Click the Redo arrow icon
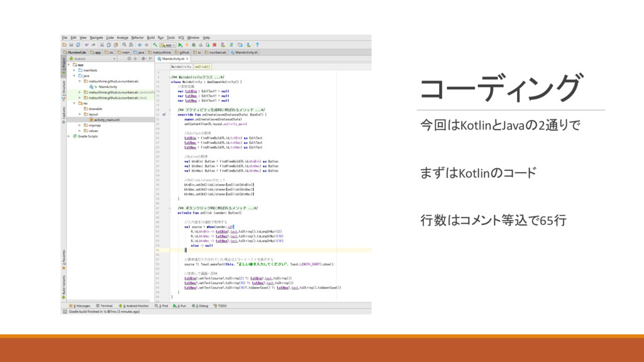The width and height of the screenshot is (644, 362). [94, 45]
